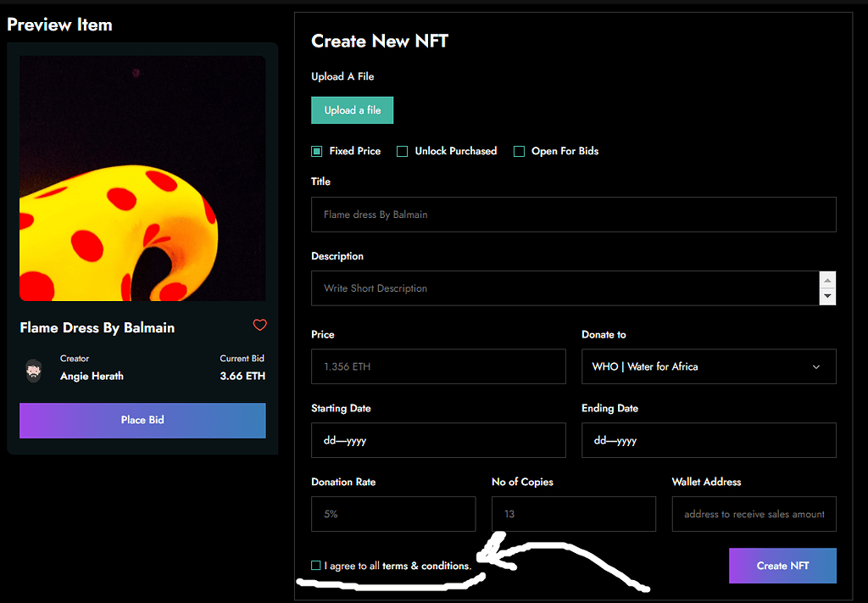Click the Upload a file button
The image size is (868, 603).
pyautogui.click(x=352, y=109)
